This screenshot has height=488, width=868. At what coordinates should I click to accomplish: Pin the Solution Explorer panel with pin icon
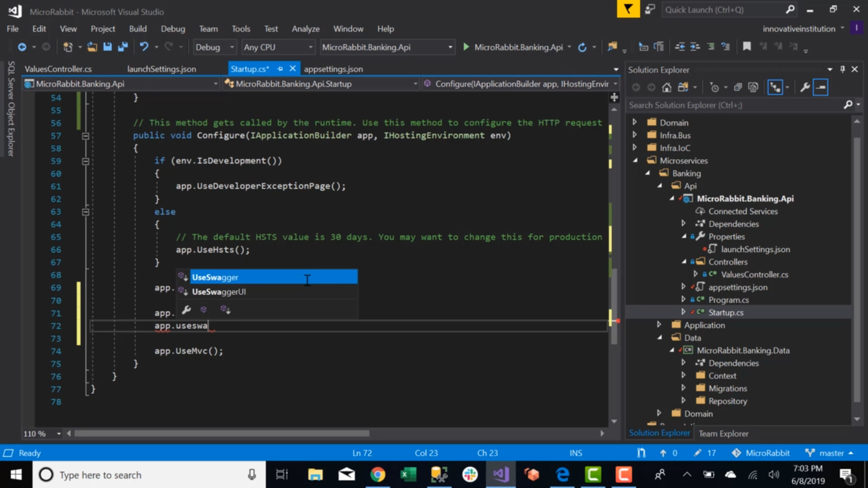click(843, 69)
